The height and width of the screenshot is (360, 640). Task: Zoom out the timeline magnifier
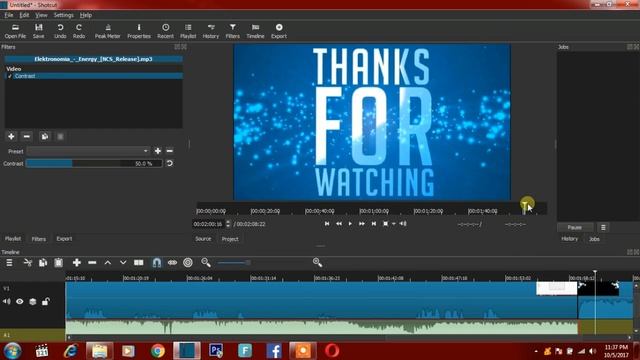coord(206,263)
